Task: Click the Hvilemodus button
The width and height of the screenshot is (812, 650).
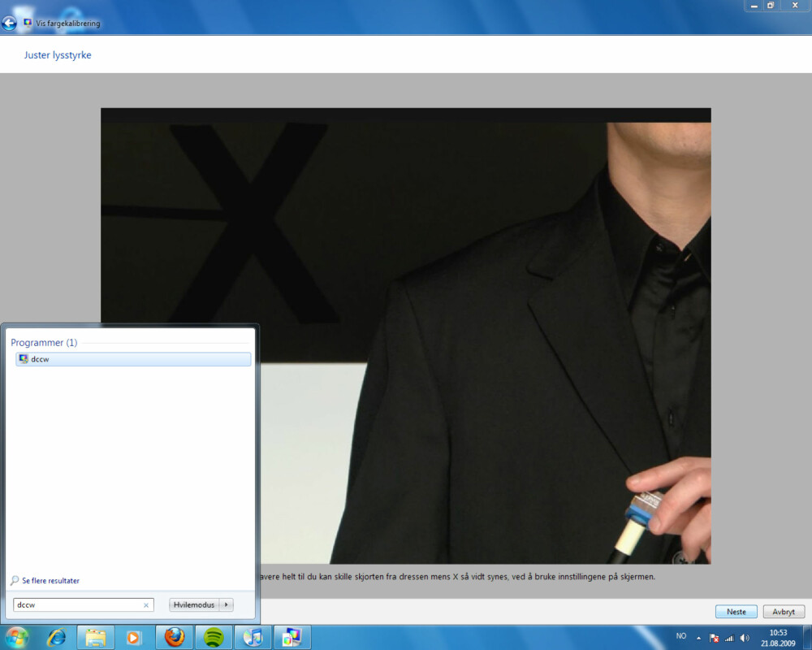Action: (x=194, y=604)
